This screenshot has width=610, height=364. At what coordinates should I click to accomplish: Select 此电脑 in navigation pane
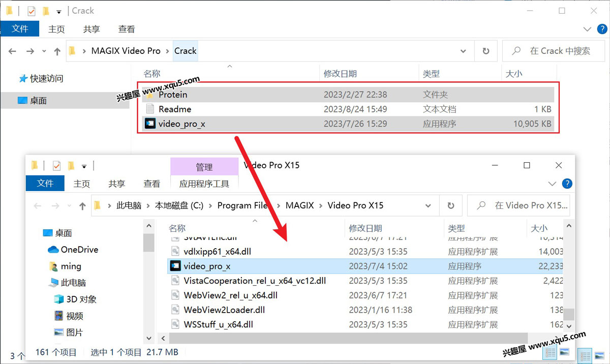point(68,283)
